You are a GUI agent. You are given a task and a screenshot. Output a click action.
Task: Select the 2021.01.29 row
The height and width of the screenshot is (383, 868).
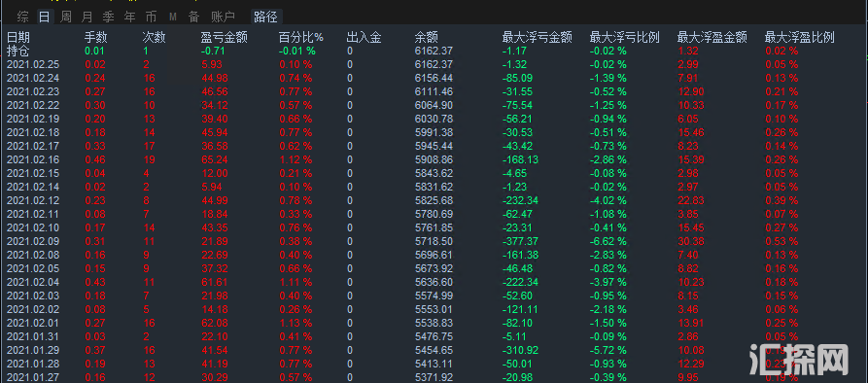pos(434,350)
